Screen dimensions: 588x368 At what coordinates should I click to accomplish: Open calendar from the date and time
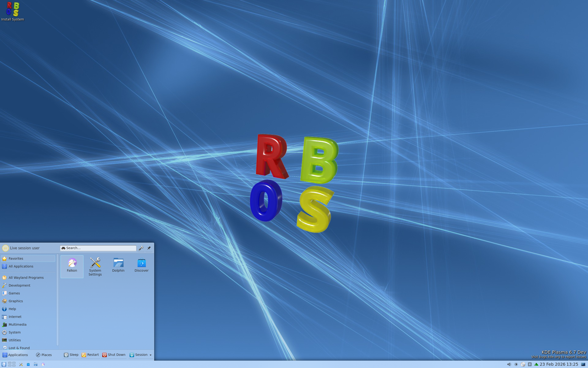[x=559, y=364]
